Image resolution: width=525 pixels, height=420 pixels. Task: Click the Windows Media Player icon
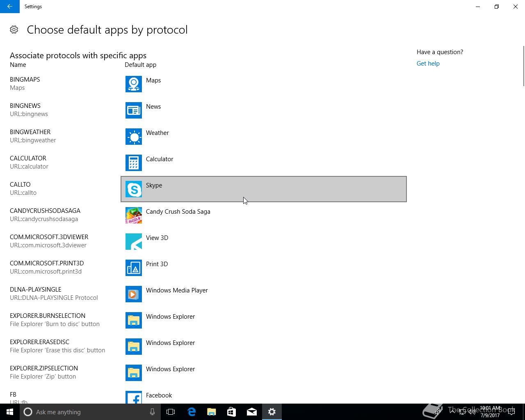(x=134, y=294)
